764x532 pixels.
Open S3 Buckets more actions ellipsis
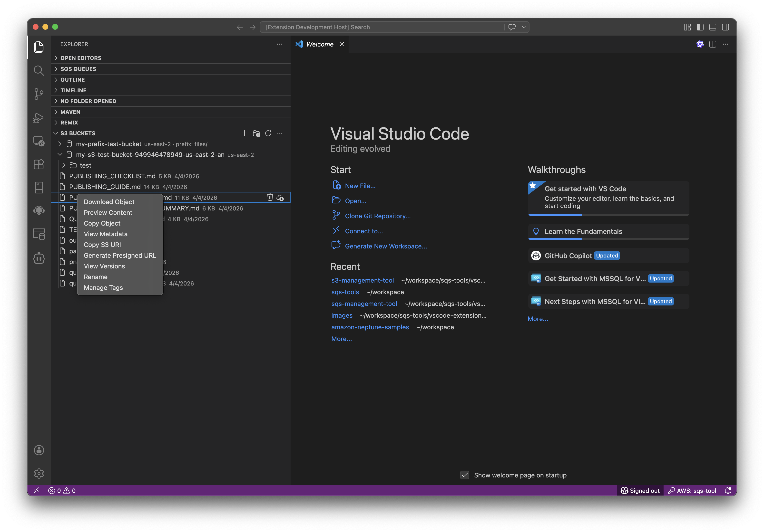tap(280, 133)
